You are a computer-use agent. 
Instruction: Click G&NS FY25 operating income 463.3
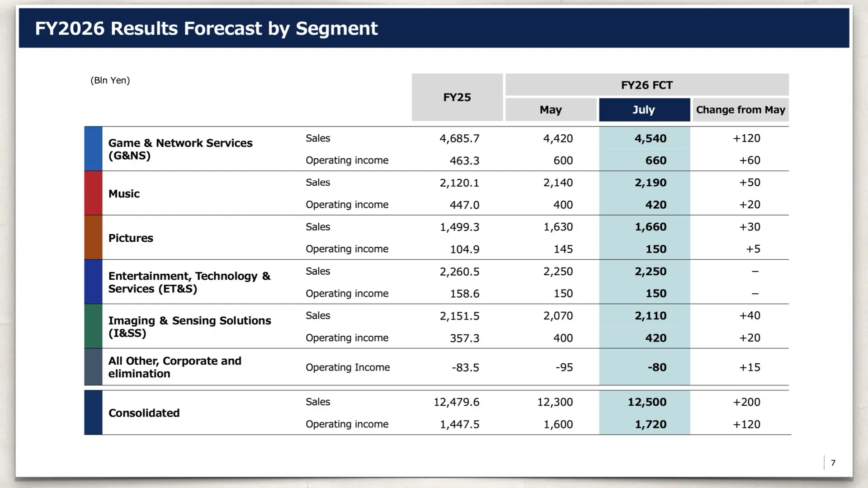[x=464, y=160]
